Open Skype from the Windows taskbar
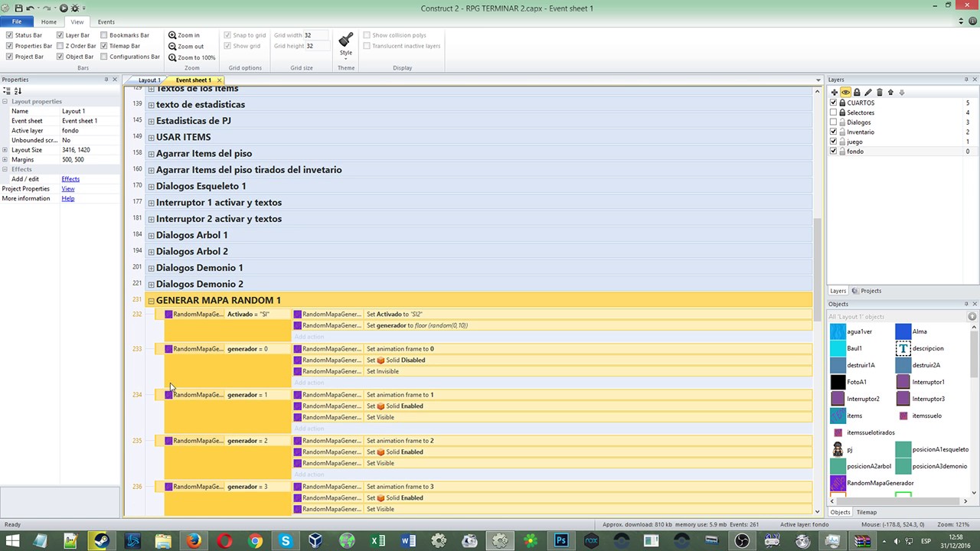 [286, 541]
